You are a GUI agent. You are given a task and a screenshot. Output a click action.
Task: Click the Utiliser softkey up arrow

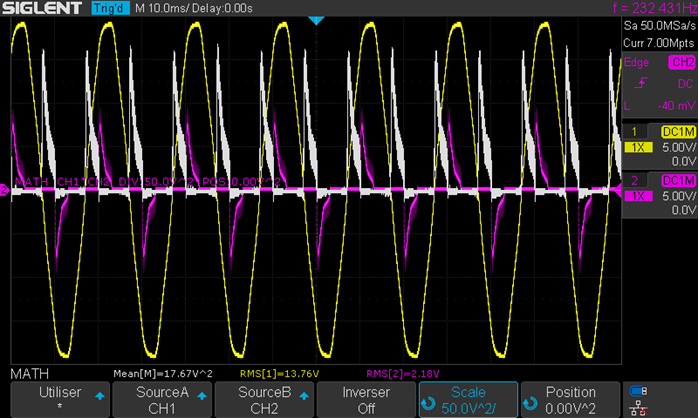point(100,396)
